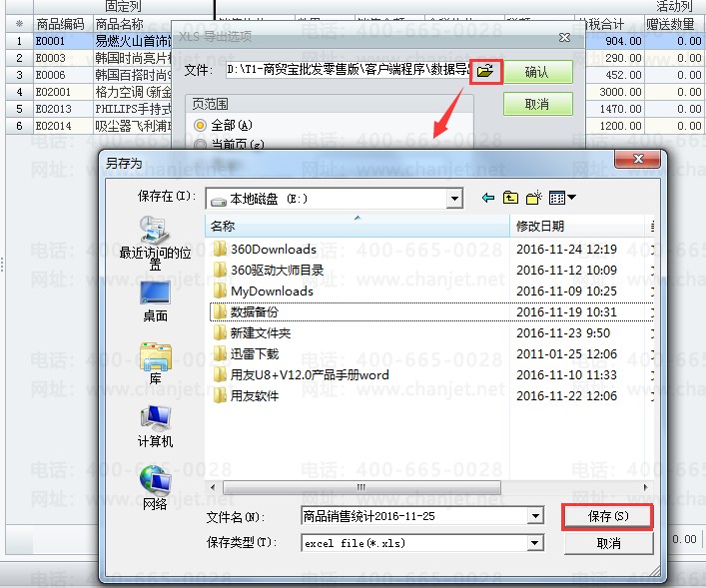706x588 pixels.
Task: Select the 用友U8+V12.0产品手册word folder
Action: point(301,375)
